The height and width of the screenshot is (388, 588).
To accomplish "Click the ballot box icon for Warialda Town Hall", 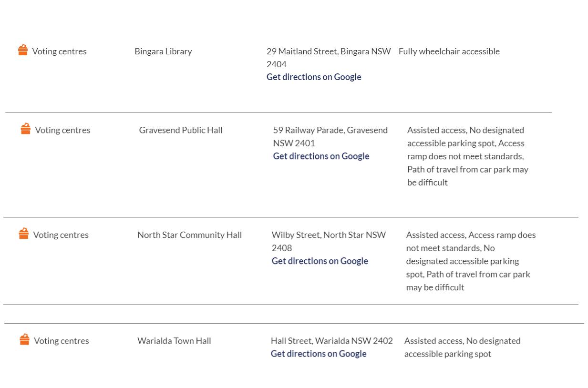I will pyautogui.click(x=25, y=339).
